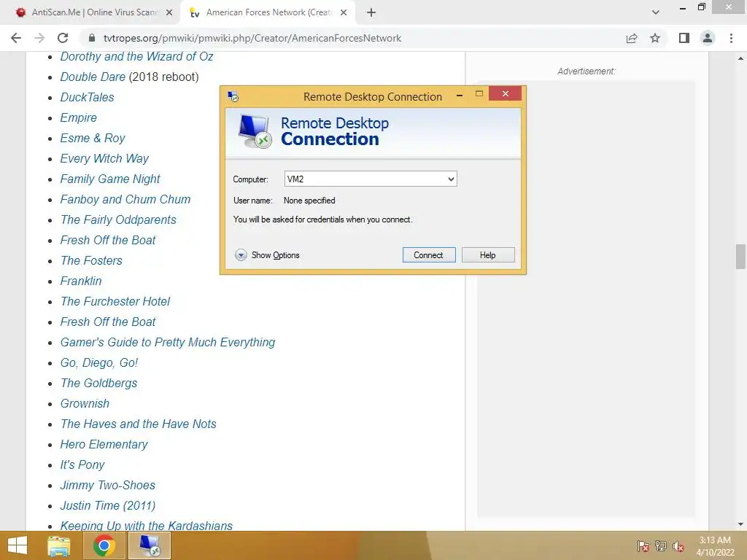Screen dimensions: 747x560
Task: Bookmark page with the star icon
Action: tap(655, 38)
